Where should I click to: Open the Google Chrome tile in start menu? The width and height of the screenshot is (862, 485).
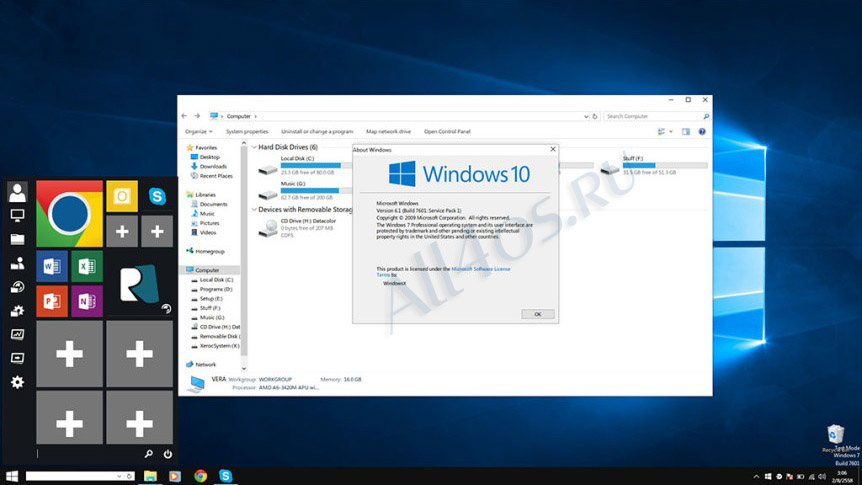coord(69,214)
